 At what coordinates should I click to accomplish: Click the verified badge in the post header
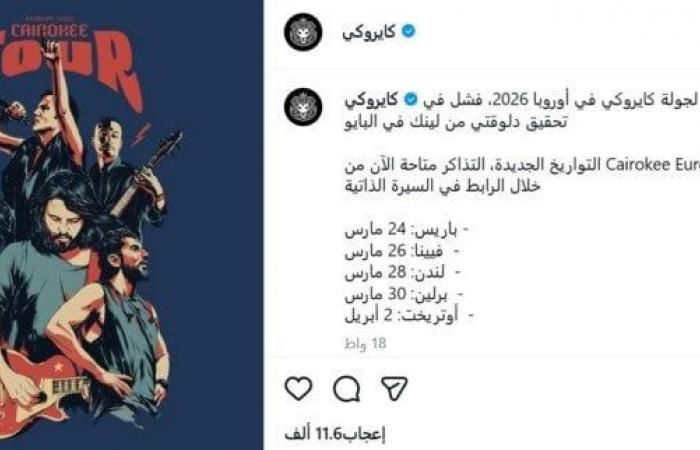(408, 31)
